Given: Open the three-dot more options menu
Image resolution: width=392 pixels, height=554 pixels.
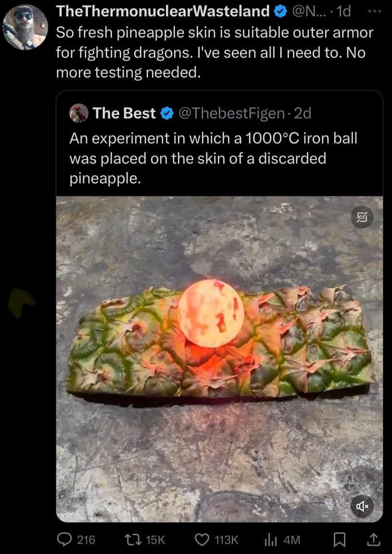Looking at the screenshot, I should pyautogui.click(x=374, y=11).
